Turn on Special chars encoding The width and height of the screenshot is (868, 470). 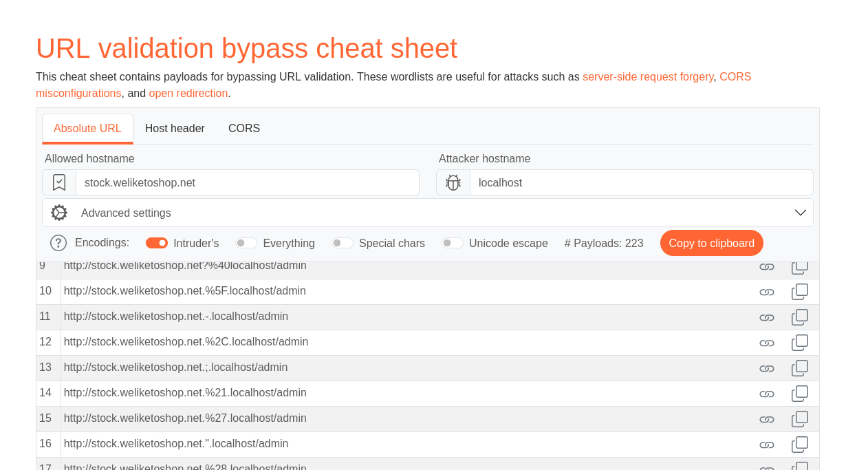pyautogui.click(x=343, y=243)
